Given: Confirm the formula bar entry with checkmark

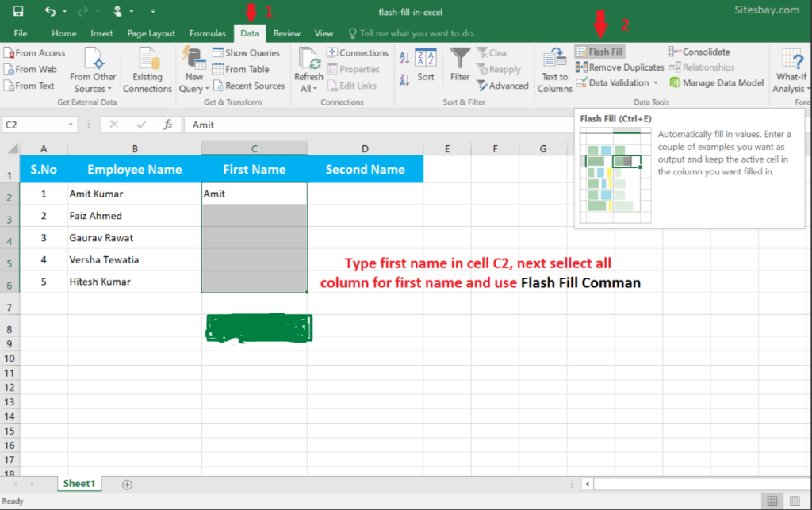Looking at the screenshot, I should pos(141,125).
